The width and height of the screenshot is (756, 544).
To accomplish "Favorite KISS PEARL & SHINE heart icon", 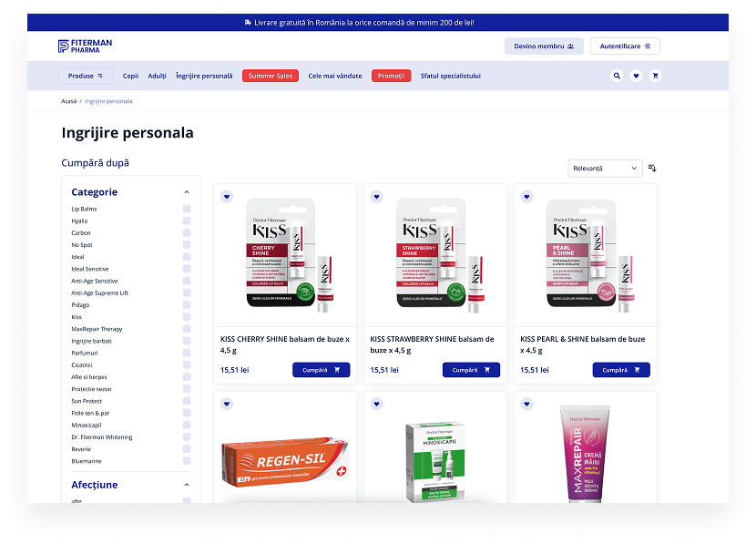I will (526, 197).
